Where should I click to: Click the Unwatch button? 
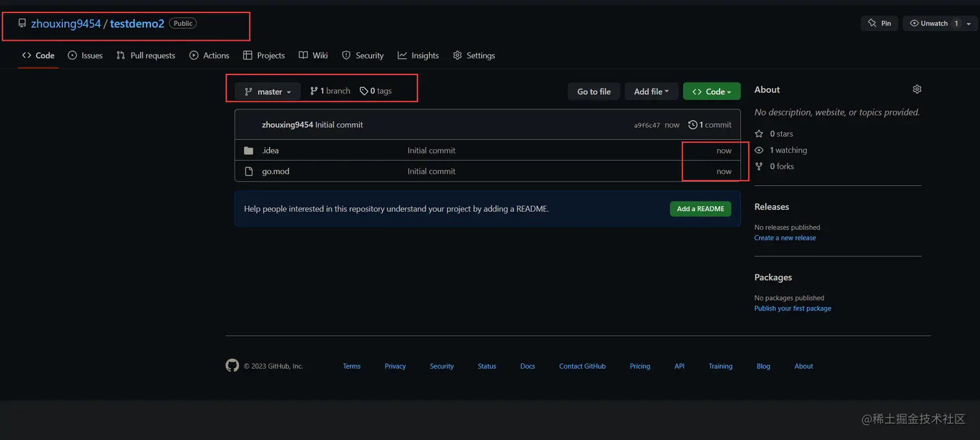(934, 23)
